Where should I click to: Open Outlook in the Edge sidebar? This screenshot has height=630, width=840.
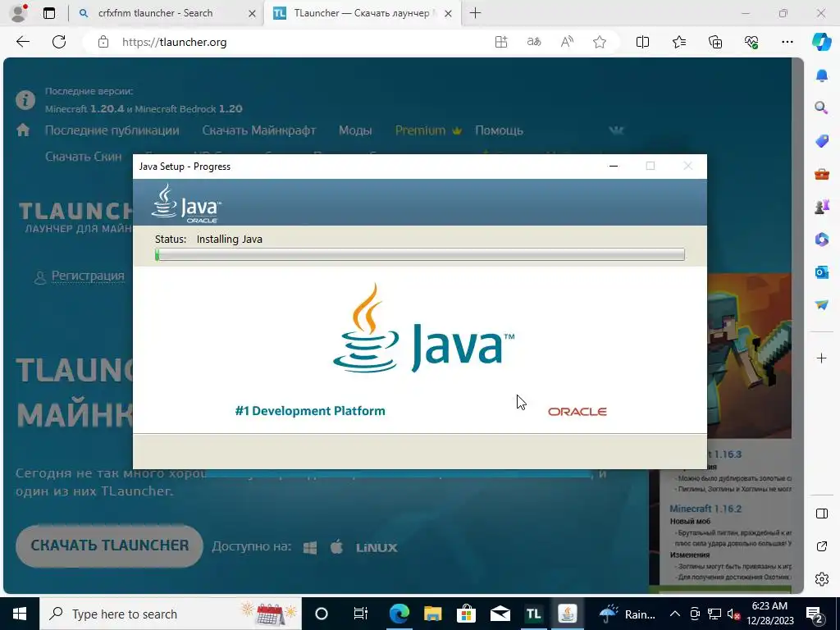pyautogui.click(x=822, y=272)
